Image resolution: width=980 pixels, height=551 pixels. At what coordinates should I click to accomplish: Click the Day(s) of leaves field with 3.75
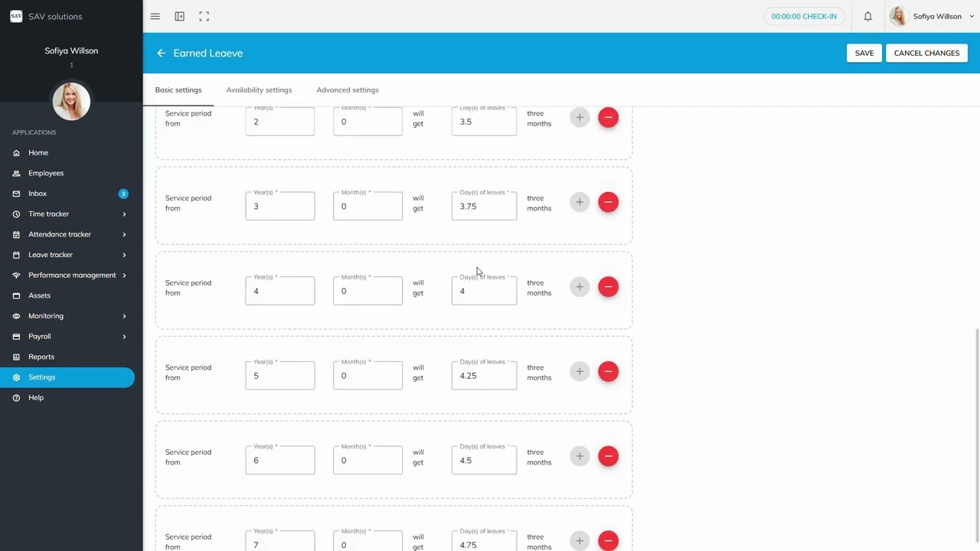pos(484,206)
